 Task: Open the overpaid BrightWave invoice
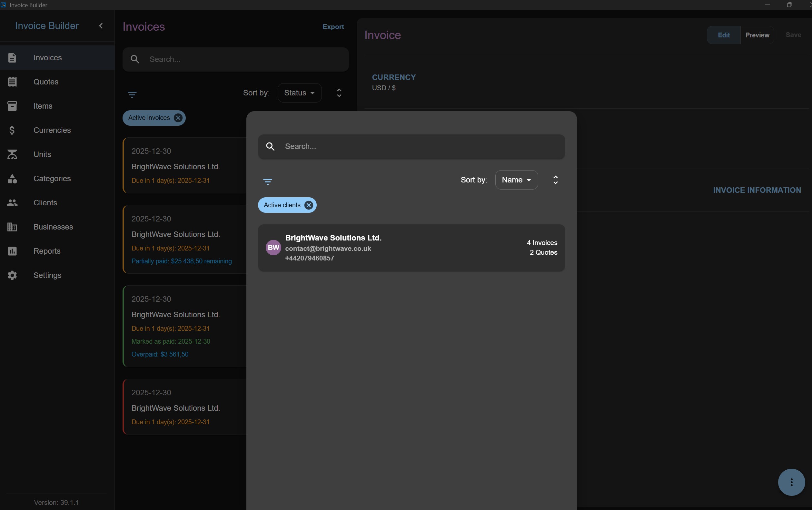coord(185,326)
